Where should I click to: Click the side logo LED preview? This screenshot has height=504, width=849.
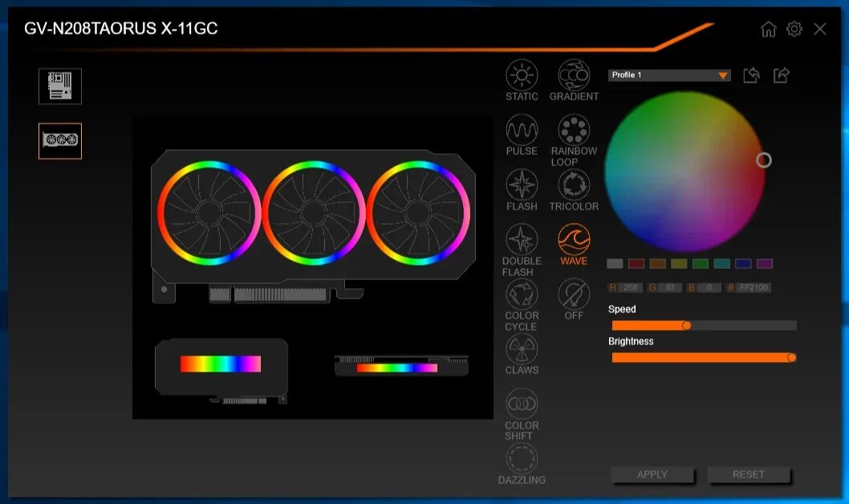pyautogui.click(x=221, y=364)
